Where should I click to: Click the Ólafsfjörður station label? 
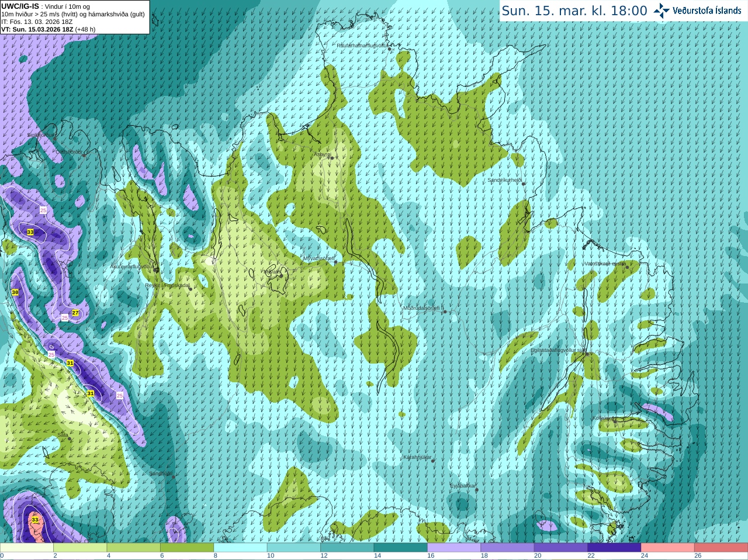click(69, 152)
